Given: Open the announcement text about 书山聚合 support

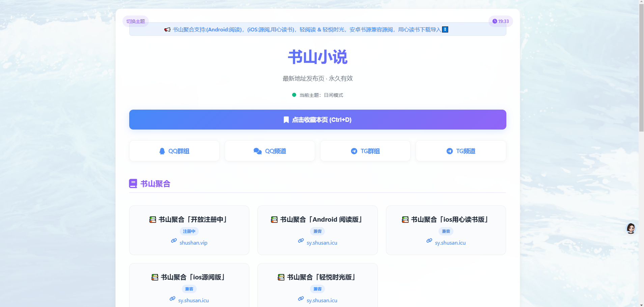Looking at the screenshot, I should click(x=307, y=30).
